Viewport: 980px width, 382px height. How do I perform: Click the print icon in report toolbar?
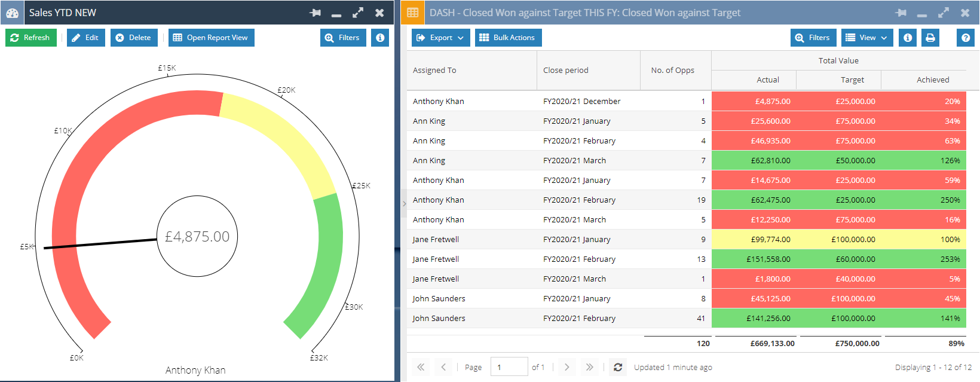pyautogui.click(x=930, y=38)
